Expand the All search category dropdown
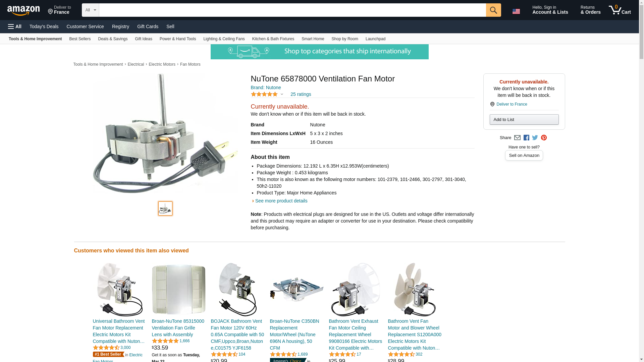Screen dimensions: 644x362 (x=91, y=10)
